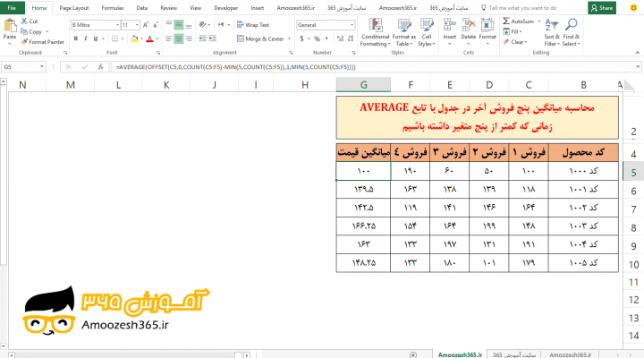Toggle Align Left
The height and width of the screenshot is (358, 644).
tap(169, 38)
